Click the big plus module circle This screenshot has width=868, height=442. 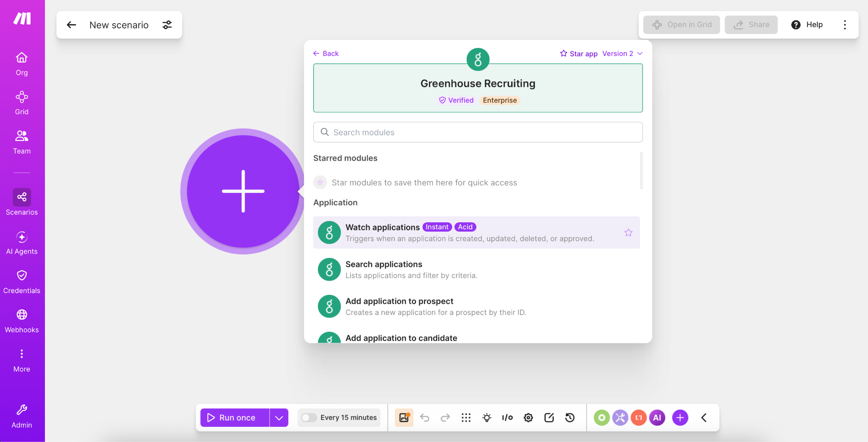click(x=243, y=191)
